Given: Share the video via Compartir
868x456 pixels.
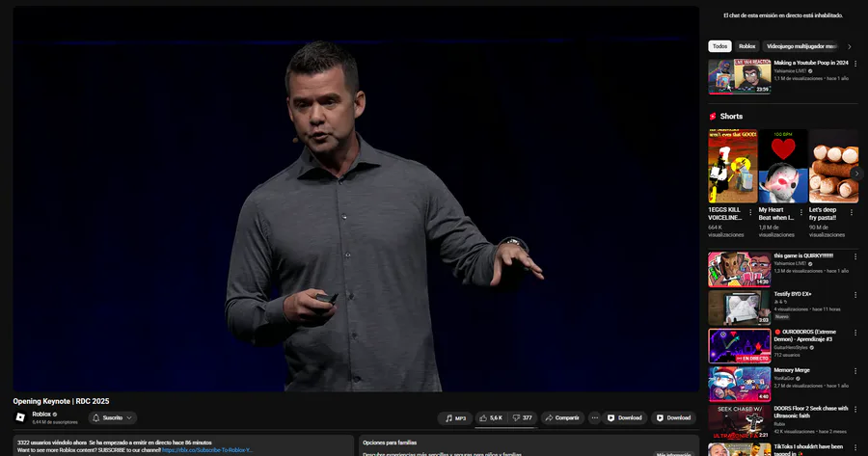Looking at the screenshot, I should click(x=562, y=417).
